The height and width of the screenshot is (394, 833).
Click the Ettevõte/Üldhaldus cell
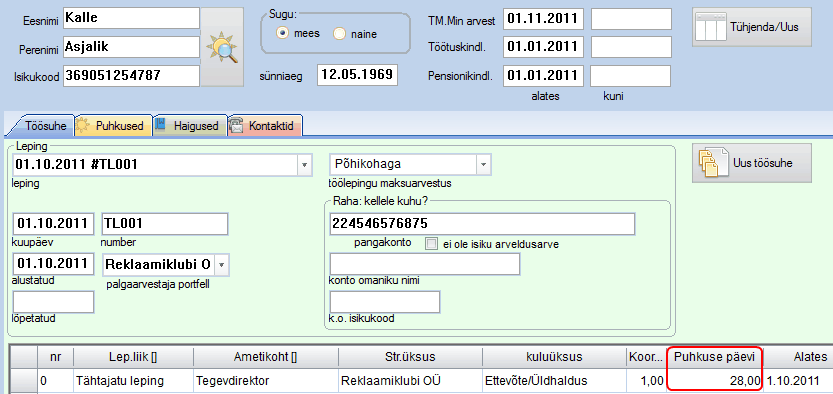(x=554, y=381)
